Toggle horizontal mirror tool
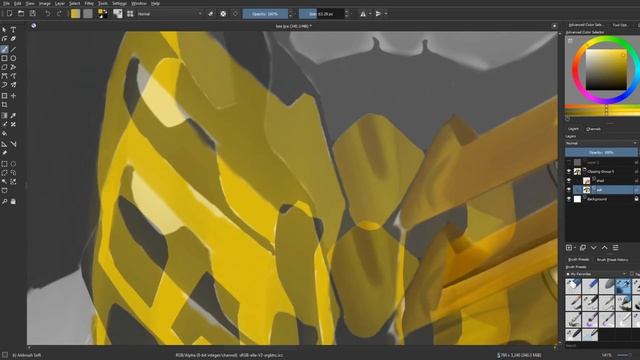 pyautogui.click(x=363, y=13)
